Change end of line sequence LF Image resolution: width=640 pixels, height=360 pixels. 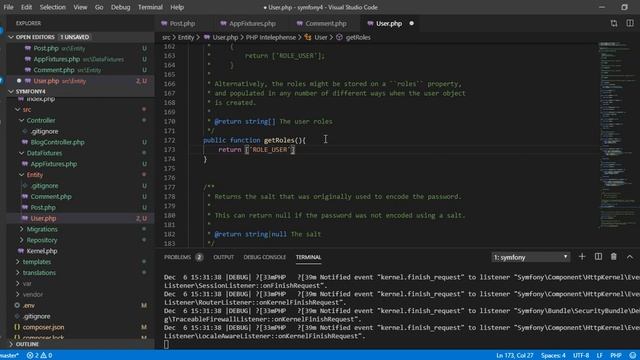click(600, 356)
